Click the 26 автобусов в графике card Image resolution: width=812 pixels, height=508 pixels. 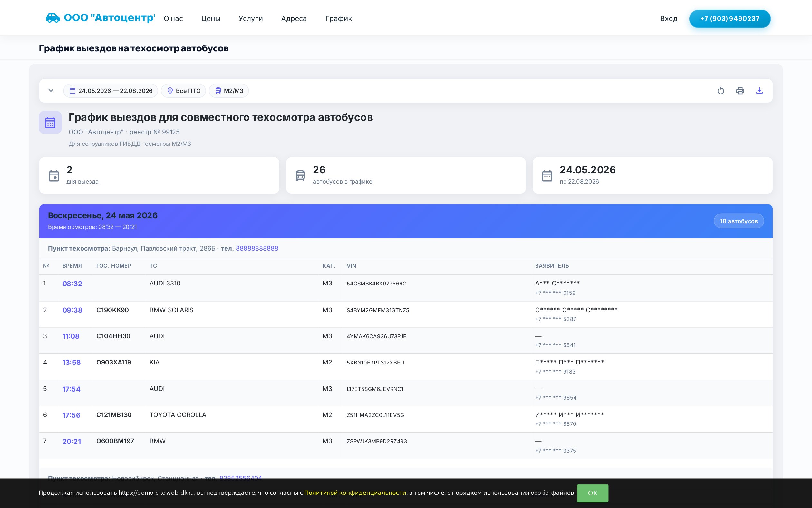[x=406, y=175]
